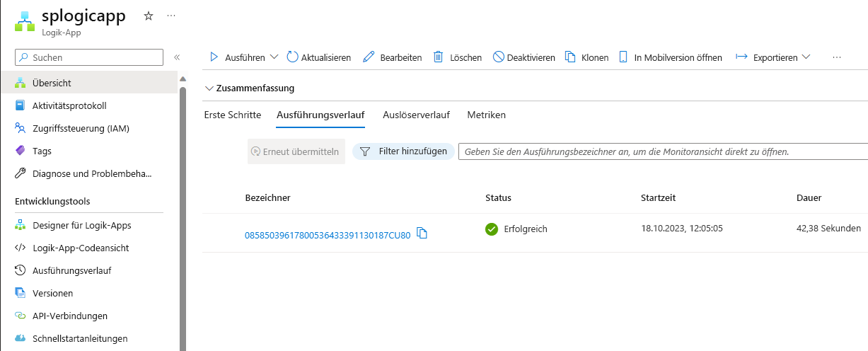This screenshot has width=868, height=351.
Task: Switch to Erste Schritte tab
Action: click(x=233, y=115)
